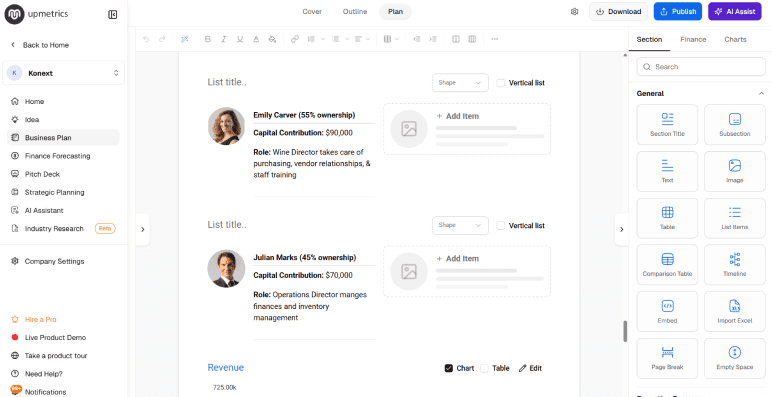This screenshot has height=397, width=772.
Task: Choose Import Excel block
Action: 735,312
